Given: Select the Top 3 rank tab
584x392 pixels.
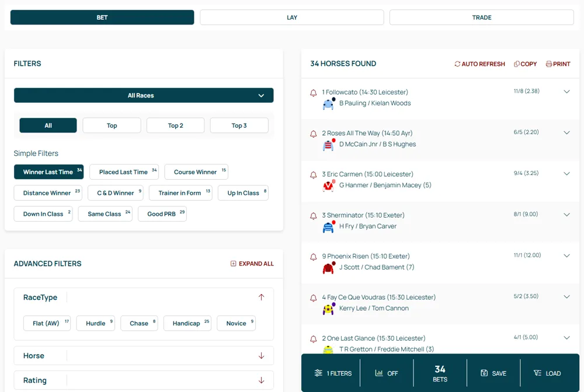Looking at the screenshot, I should coord(239,125).
